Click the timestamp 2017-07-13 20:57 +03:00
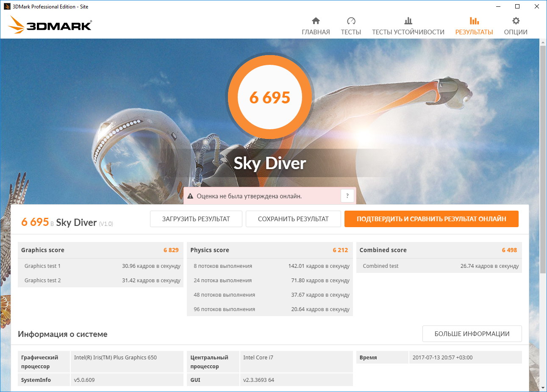 (x=442, y=358)
